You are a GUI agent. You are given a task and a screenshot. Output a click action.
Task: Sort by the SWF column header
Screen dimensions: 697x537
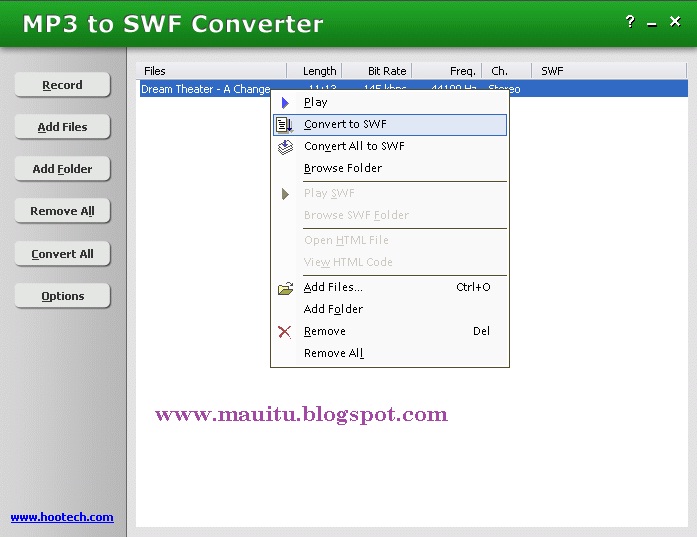[x=609, y=71]
